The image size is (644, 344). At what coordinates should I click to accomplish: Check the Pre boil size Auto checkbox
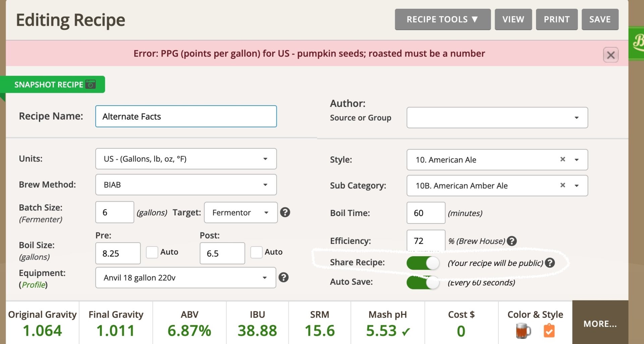tap(152, 252)
